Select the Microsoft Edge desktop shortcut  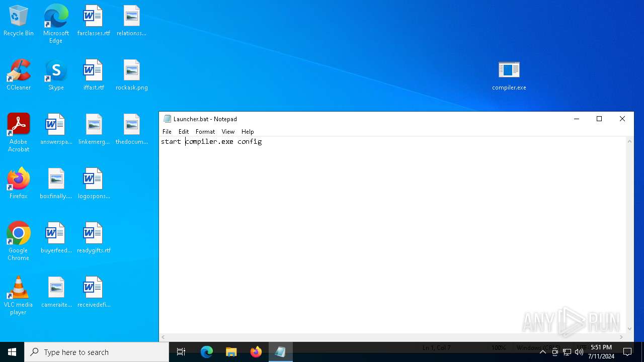[56, 24]
